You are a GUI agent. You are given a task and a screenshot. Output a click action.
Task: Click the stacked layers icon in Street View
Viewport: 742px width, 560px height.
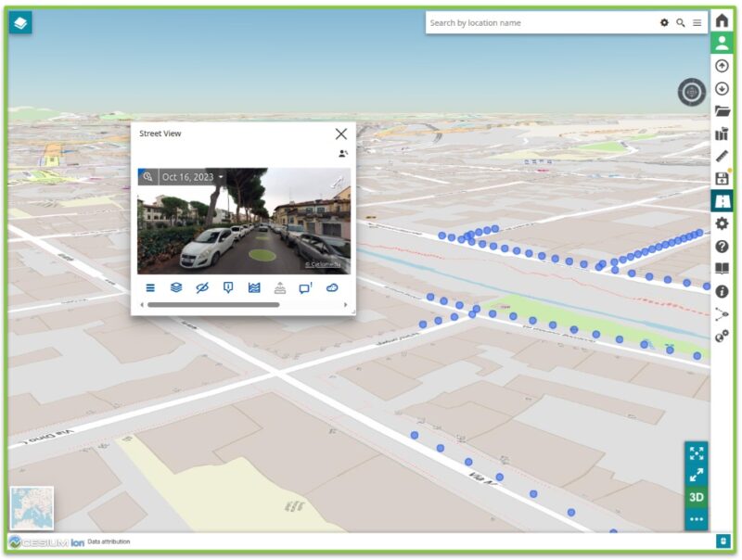click(x=176, y=287)
